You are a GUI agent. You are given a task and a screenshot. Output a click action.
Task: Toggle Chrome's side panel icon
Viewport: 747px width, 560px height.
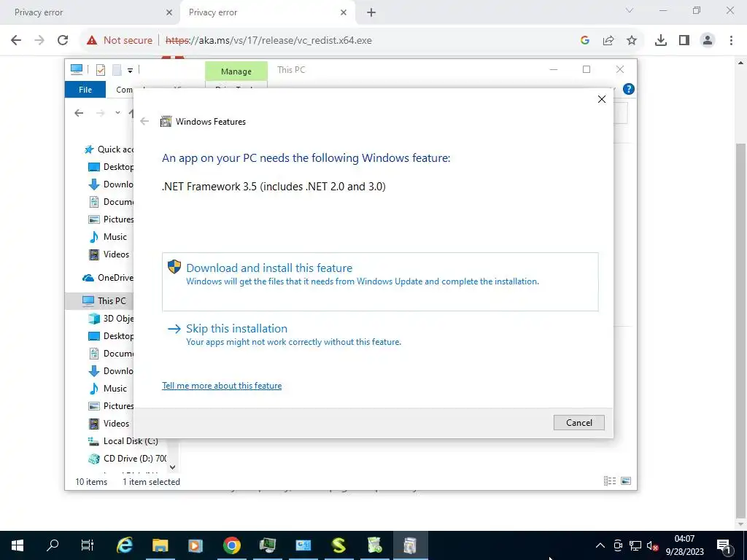(x=684, y=41)
